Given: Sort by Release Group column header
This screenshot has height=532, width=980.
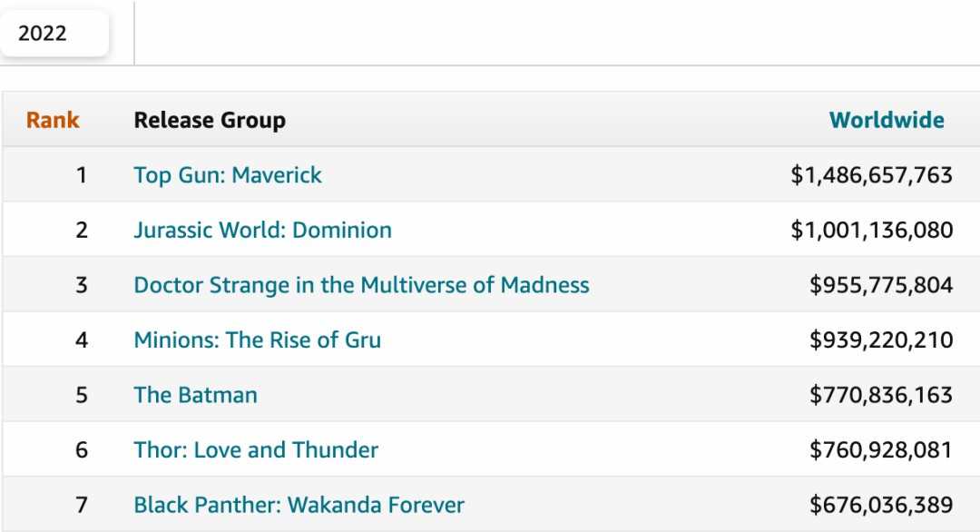Looking at the screenshot, I should 210,120.
